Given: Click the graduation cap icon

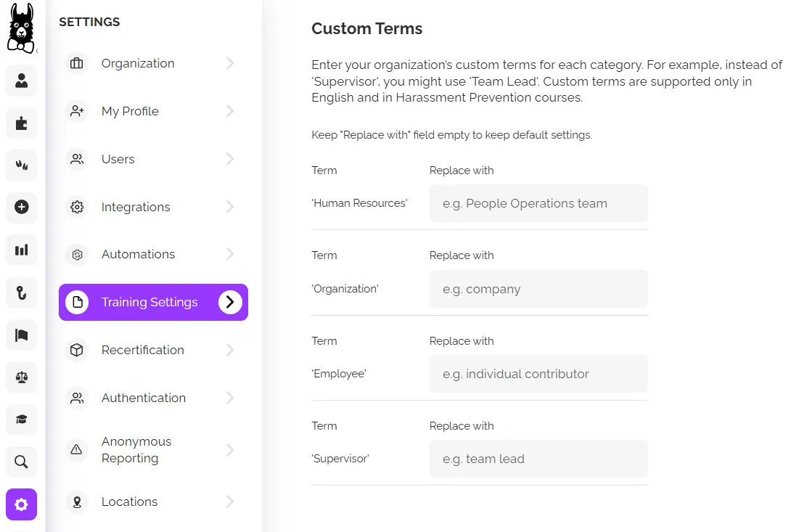Looking at the screenshot, I should (x=22, y=419).
